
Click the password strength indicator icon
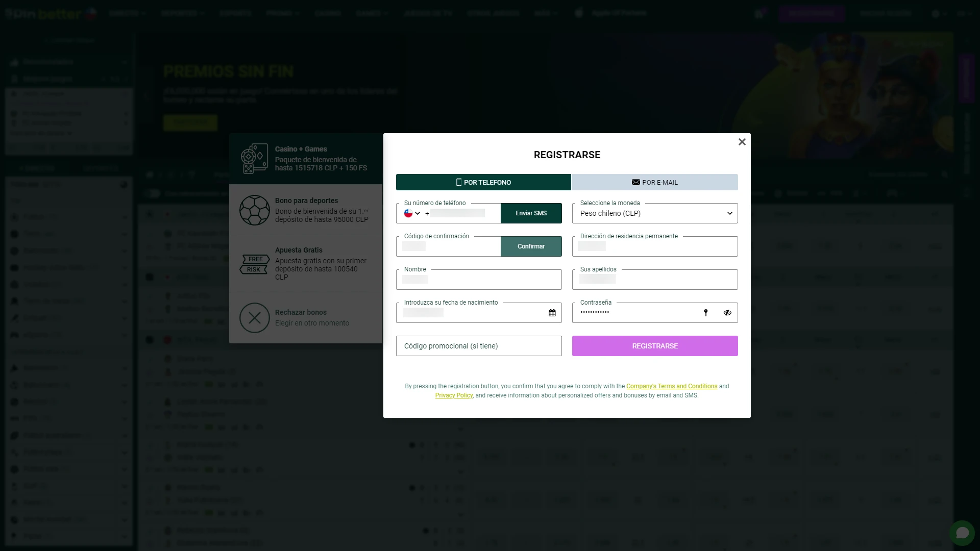705,313
